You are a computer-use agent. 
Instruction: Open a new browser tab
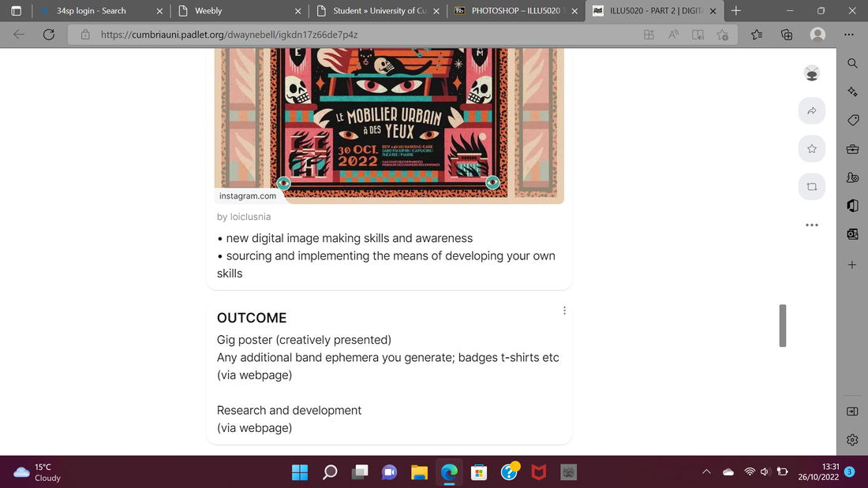pyautogui.click(x=735, y=10)
